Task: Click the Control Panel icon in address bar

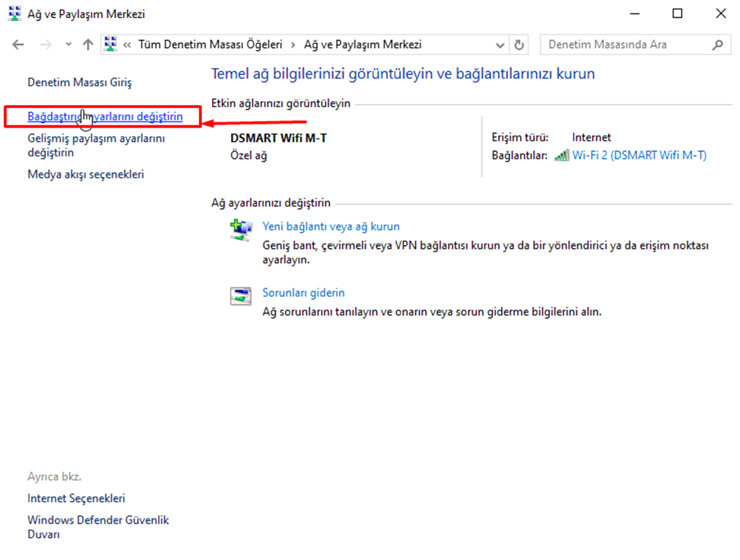Action: pyautogui.click(x=110, y=45)
